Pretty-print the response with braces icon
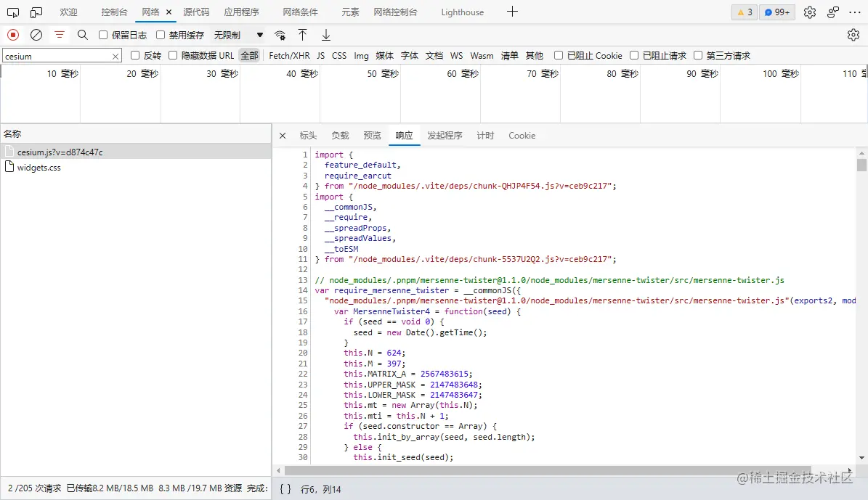This screenshot has width=868, height=500. click(x=285, y=489)
